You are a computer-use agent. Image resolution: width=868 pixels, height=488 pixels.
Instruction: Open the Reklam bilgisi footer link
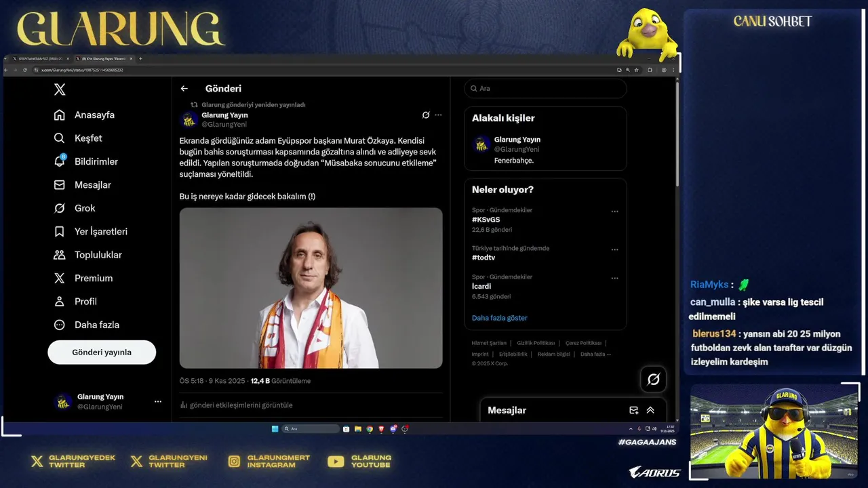coord(553,354)
